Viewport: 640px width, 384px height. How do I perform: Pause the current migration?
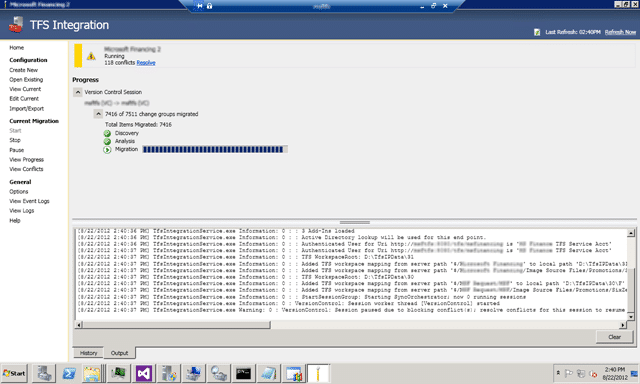point(17,150)
